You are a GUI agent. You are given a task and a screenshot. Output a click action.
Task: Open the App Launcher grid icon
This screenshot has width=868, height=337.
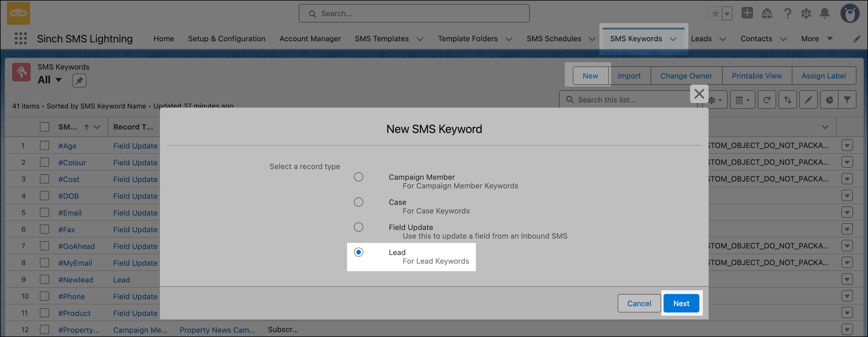pos(21,38)
